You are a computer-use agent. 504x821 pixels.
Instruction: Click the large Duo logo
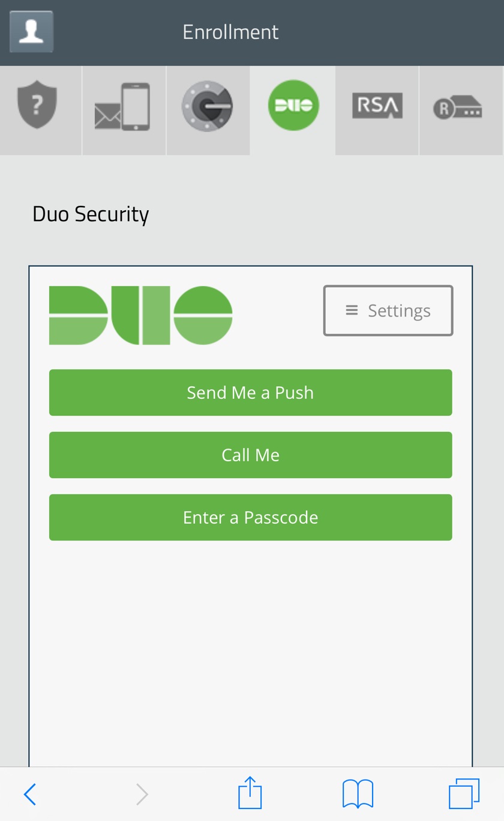pos(140,315)
